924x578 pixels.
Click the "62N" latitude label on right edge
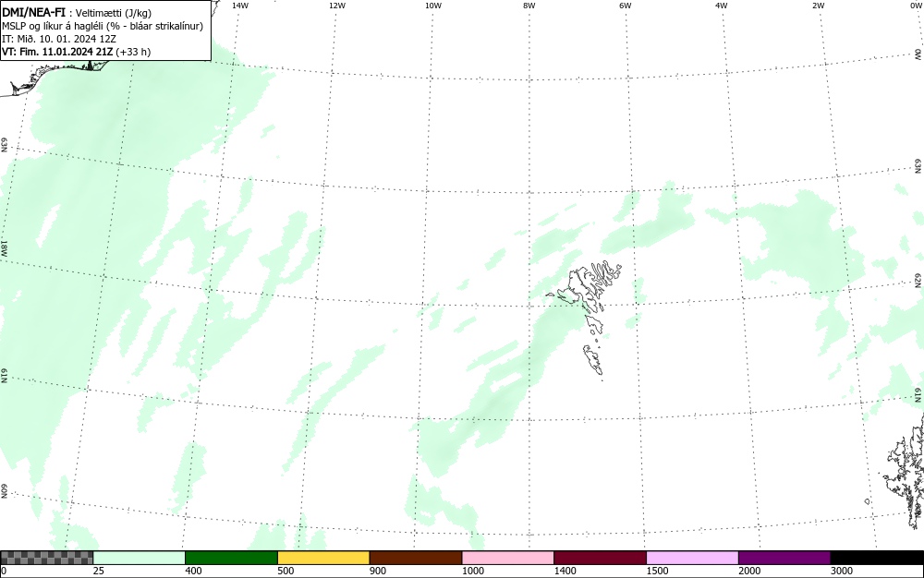pyautogui.click(x=918, y=279)
